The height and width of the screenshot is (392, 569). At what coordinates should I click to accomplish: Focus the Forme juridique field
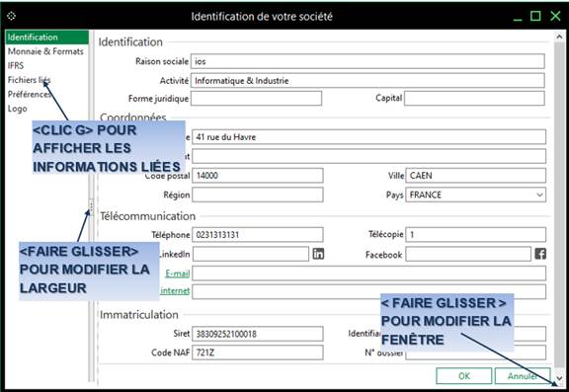(x=256, y=99)
